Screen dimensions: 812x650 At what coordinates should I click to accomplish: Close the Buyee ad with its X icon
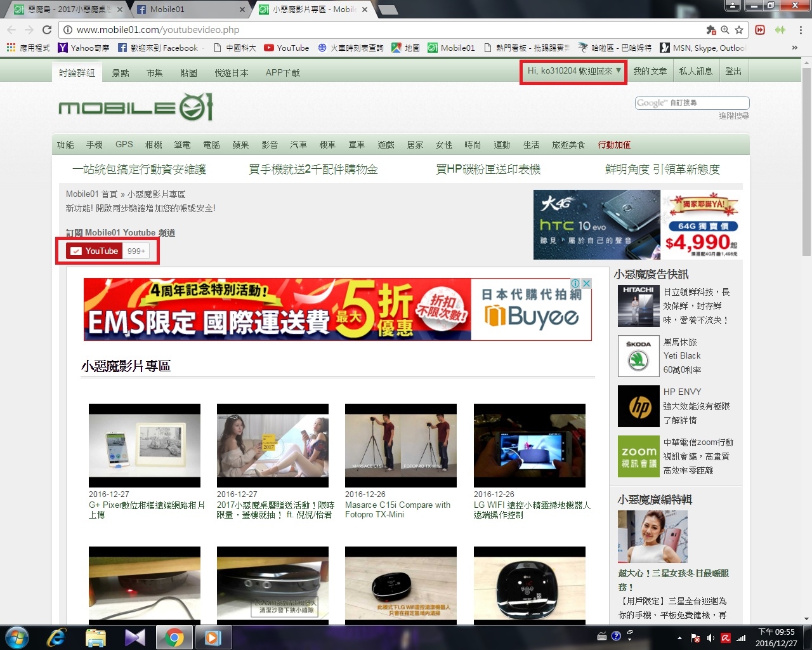[587, 283]
